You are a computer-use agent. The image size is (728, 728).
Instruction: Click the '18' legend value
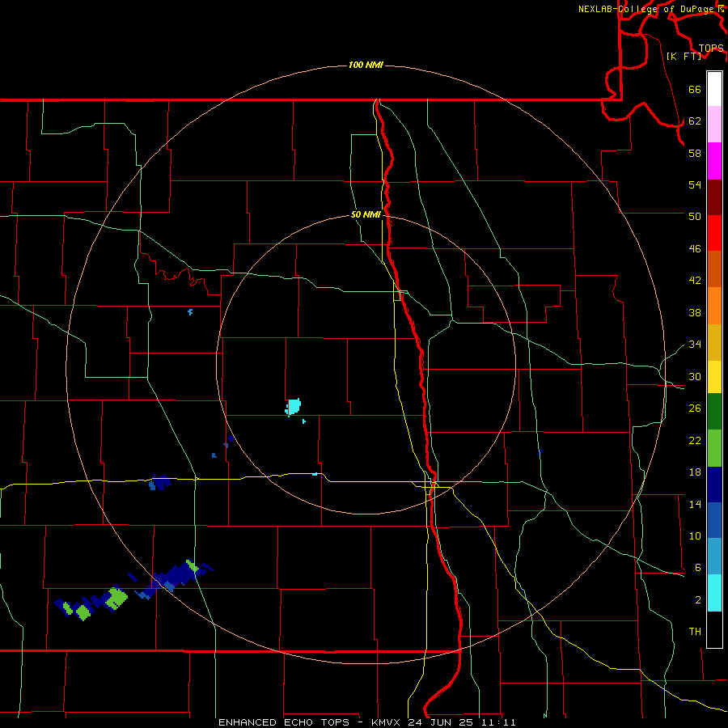[695, 472]
